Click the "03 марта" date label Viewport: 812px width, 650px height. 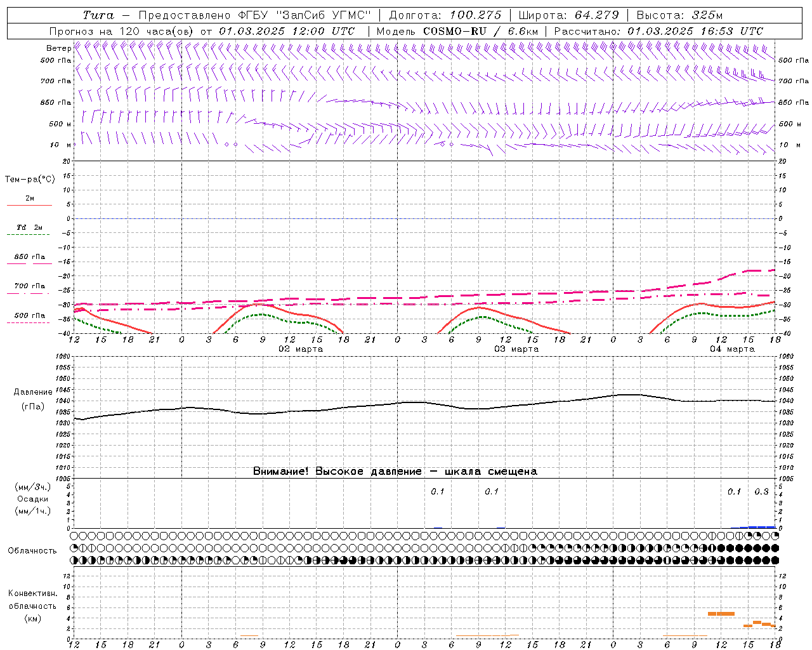click(516, 349)
